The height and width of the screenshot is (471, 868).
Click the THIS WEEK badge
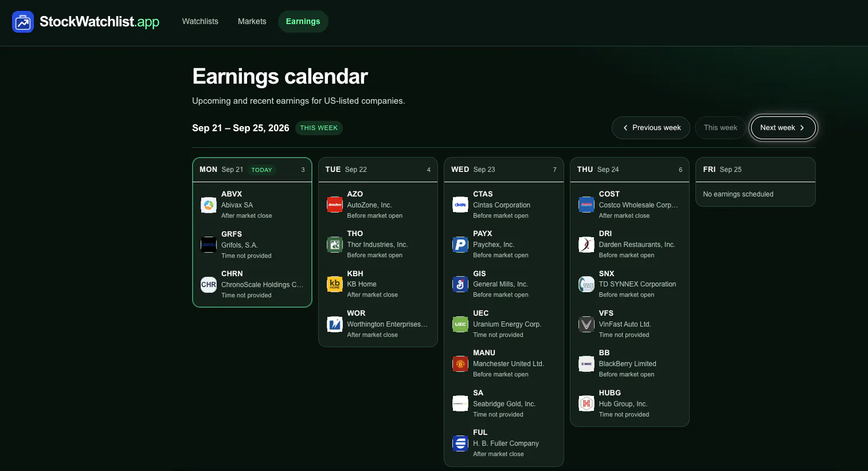(x=319, y=128)
